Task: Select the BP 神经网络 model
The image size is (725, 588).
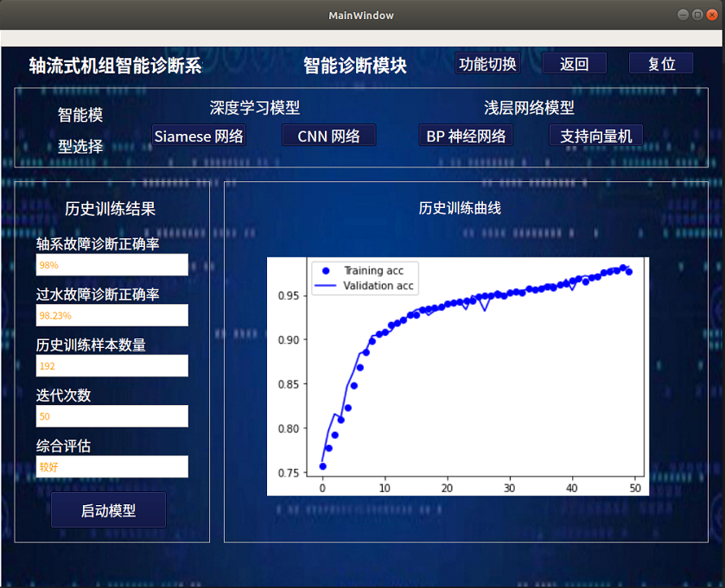Action: tap(466, 136)
